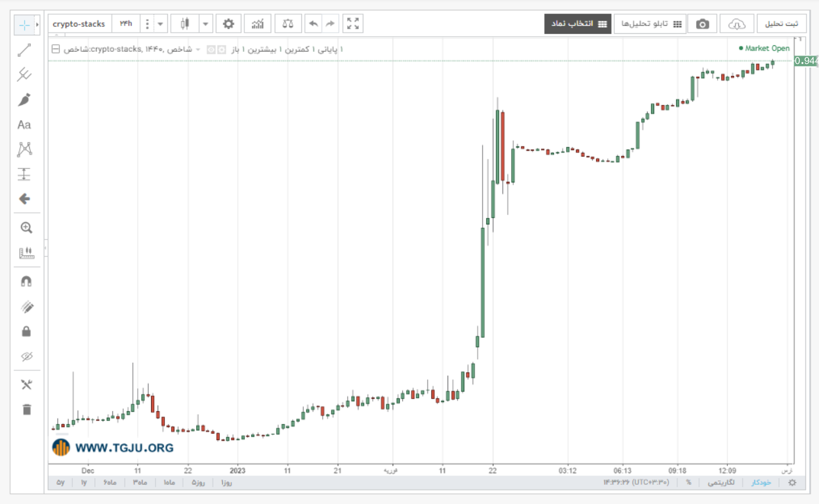This screenshot has width=819, height=504.
Task: Expand the cursor tool flyout arrow
Action: [37, 25]
